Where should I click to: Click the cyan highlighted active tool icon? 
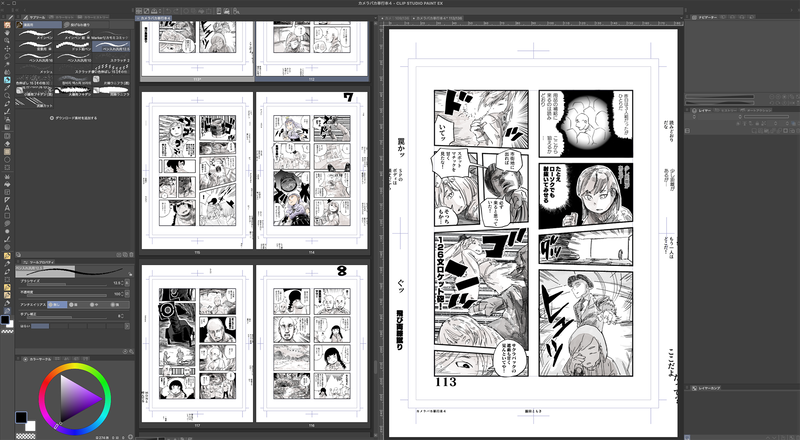click(7, 80)
